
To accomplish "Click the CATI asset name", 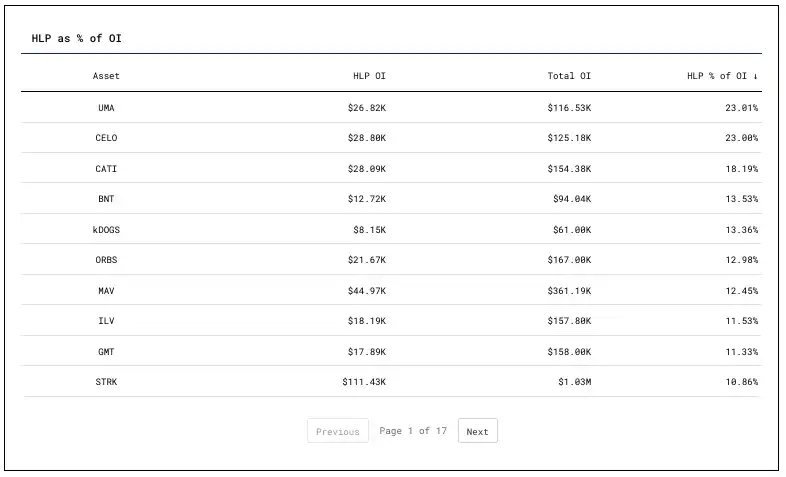I will click(x=106, y=168).
